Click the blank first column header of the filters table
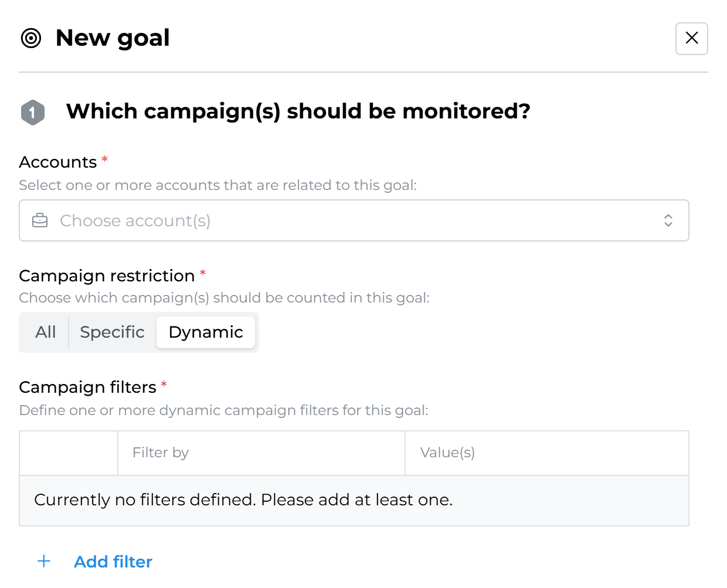 click(69, 453)
